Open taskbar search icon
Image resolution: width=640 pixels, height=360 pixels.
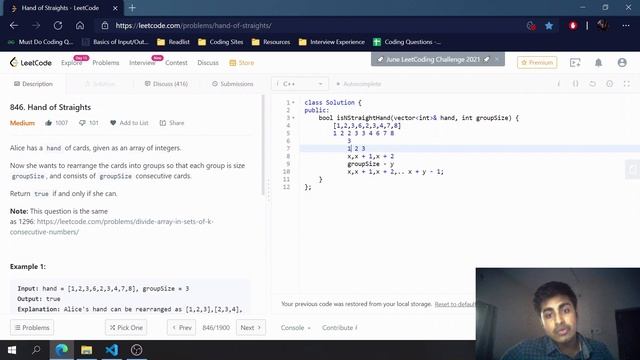click(x=36, y=350)
